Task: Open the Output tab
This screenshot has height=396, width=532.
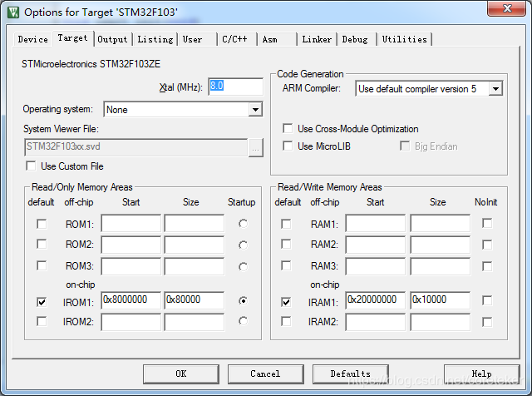Action: [113, 39]
